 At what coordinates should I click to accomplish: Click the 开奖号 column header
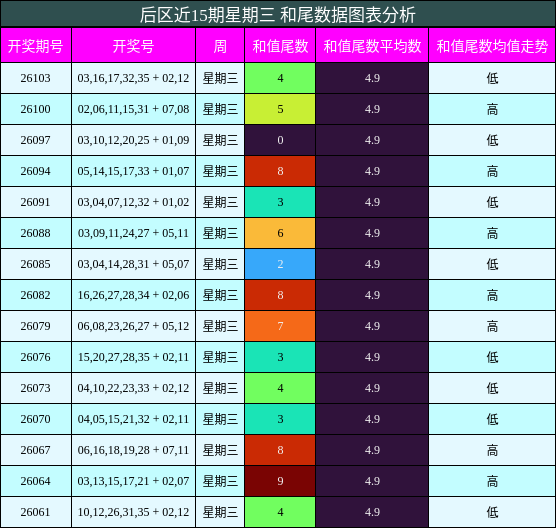point(133,46)
